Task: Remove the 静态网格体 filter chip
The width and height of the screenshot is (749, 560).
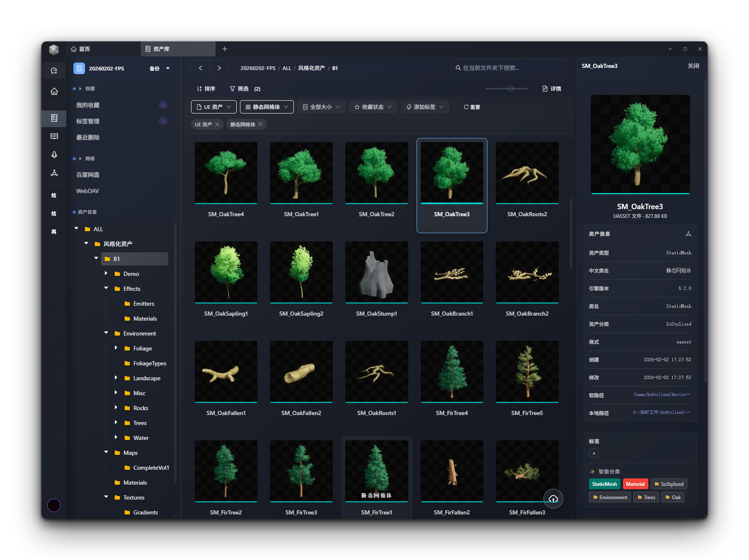Action: [x=260, y=125]
